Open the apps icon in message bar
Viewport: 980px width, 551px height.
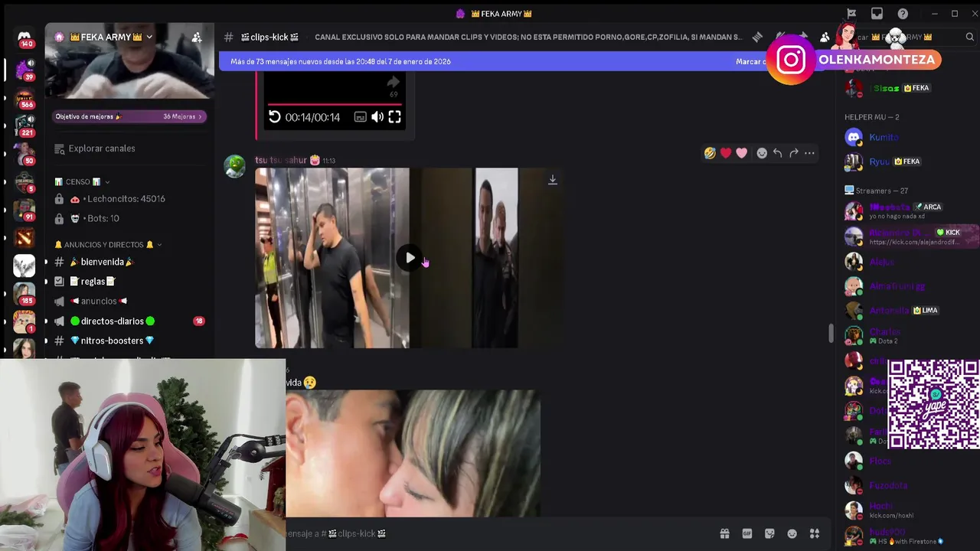click(815, 533)
